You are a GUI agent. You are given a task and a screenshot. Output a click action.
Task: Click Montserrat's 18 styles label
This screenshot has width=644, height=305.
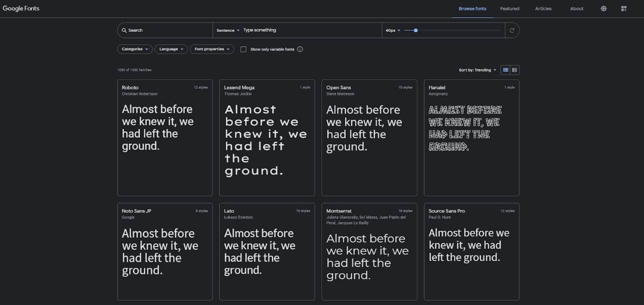coord(405,211)
